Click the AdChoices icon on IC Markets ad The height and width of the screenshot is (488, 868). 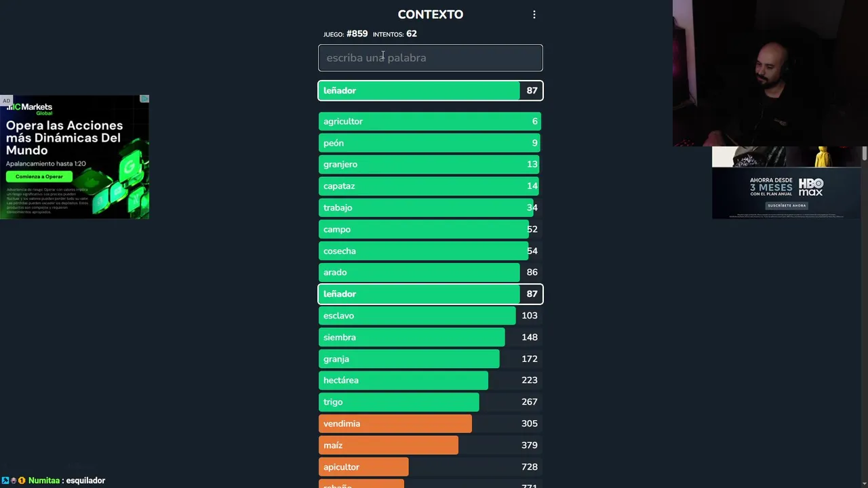pyautogui.click(x=144, y=99)
